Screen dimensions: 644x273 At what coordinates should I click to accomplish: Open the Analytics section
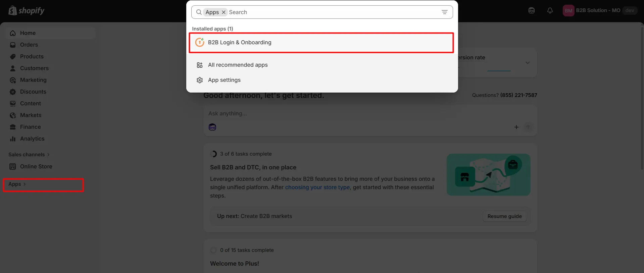point(32,139)
